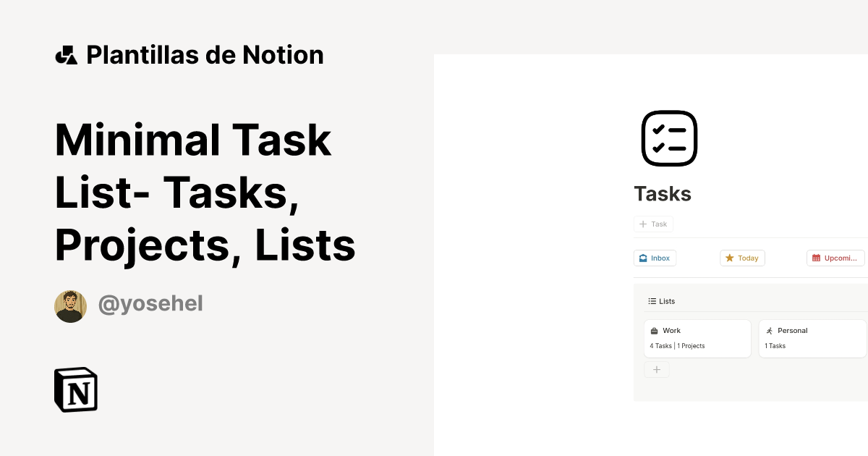The width and height of the screenshot is (868, 456).
Task: Click the star icon beside Today
Action: click(x=731, y=258)
